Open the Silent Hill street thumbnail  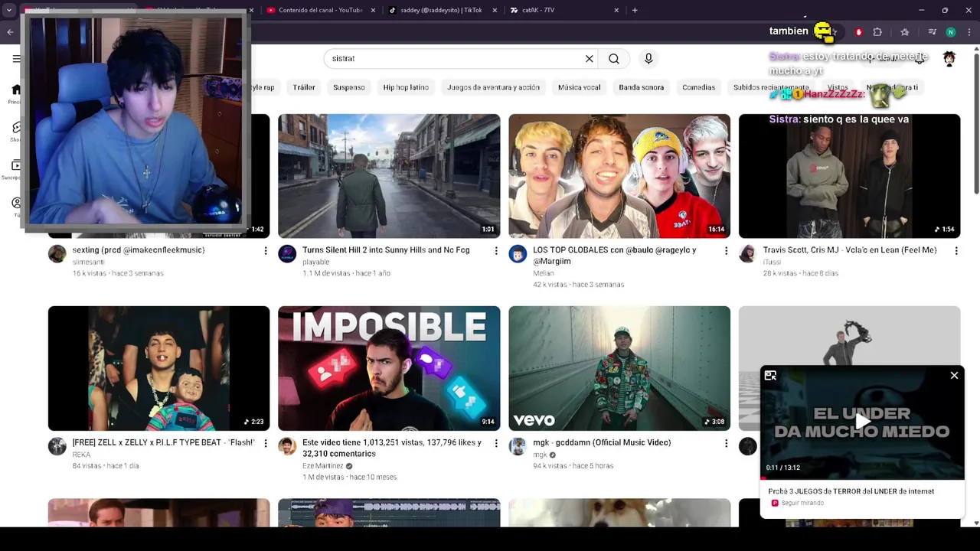389,176
